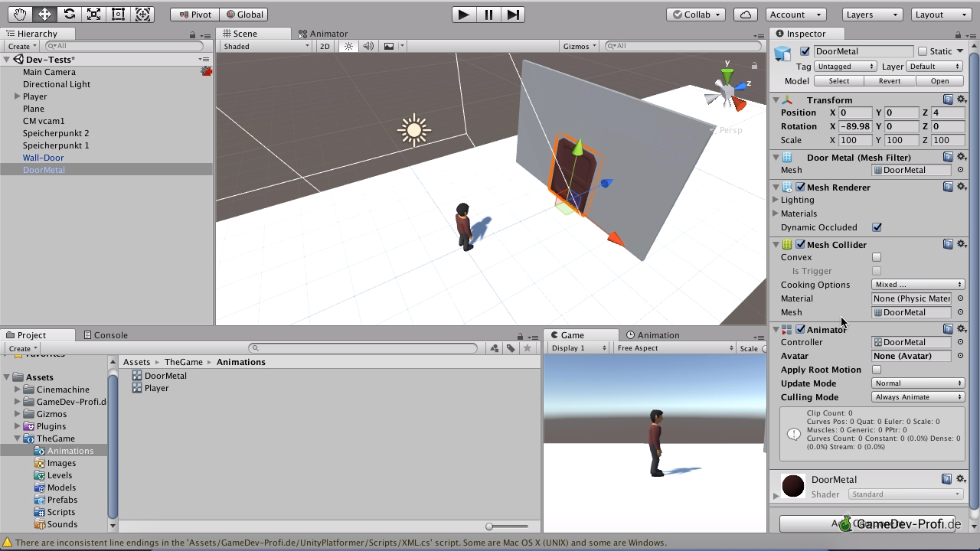Click the Collab button
This screenshot has width=980, height=551.
(x=697, y=14)
